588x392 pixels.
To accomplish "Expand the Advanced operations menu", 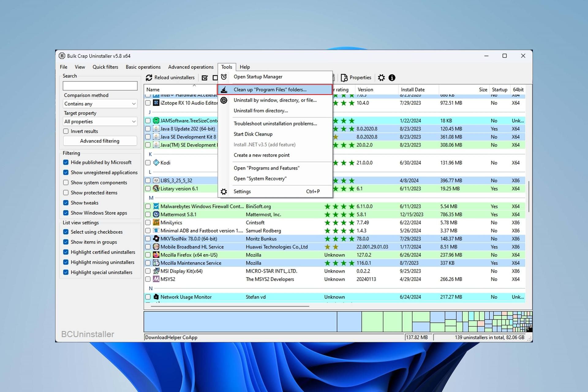I will click(191, 66).
